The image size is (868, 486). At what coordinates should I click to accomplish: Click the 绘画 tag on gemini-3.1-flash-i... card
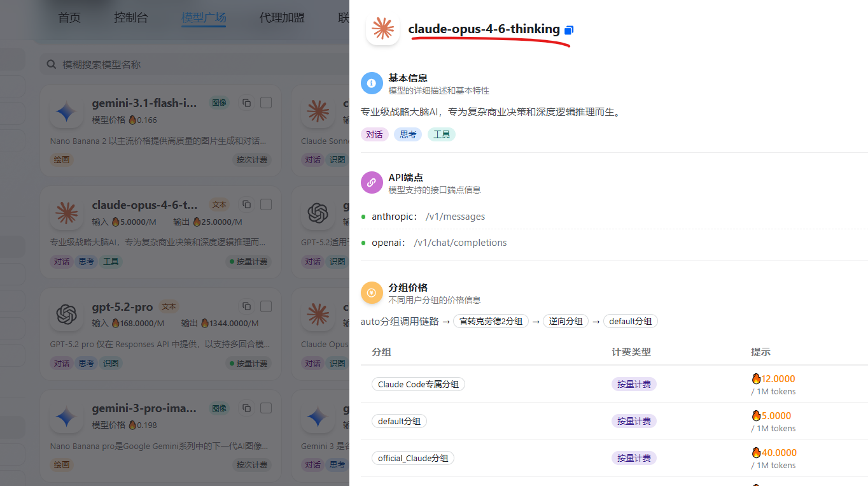[x=62, y=160]
